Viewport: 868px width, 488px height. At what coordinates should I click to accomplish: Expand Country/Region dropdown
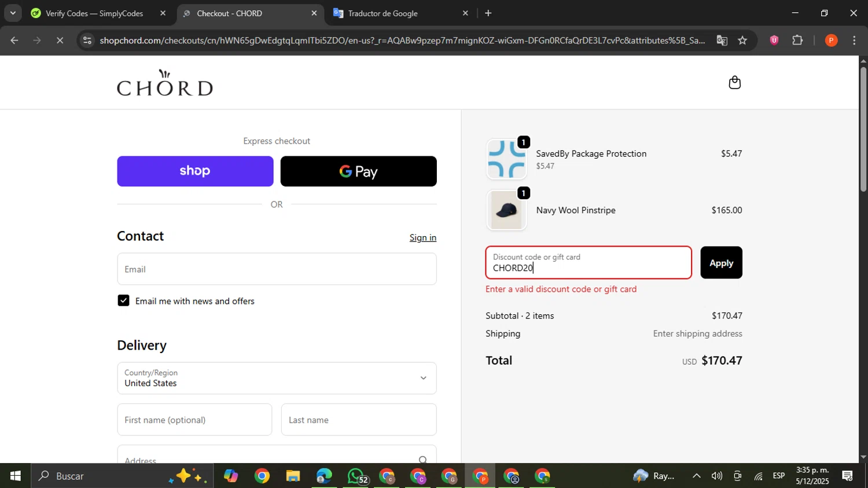(x=277, y=378)
